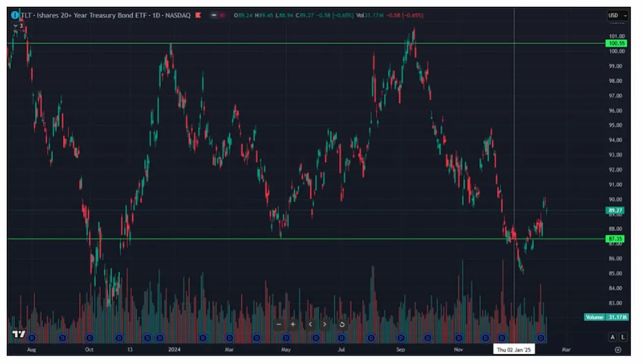Open the dividend marker above the Oct label
Screen dimensions: 643x364
(x=89, y=338)
